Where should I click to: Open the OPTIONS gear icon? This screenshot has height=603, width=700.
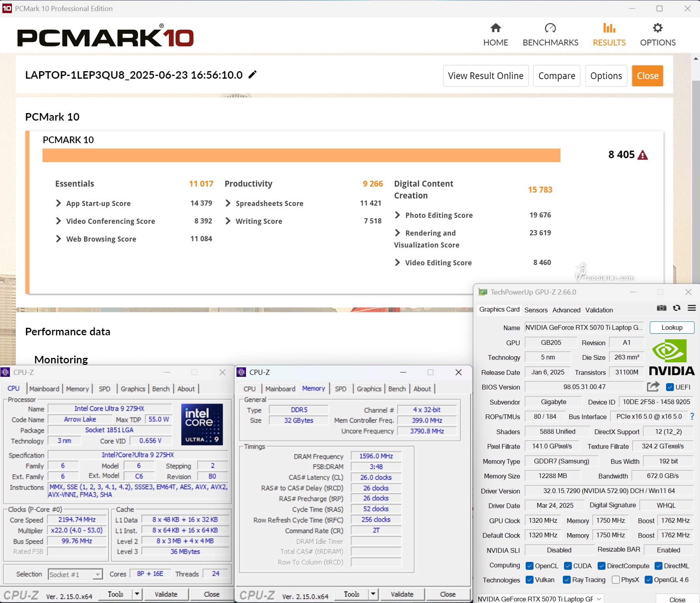pos(658,28)
